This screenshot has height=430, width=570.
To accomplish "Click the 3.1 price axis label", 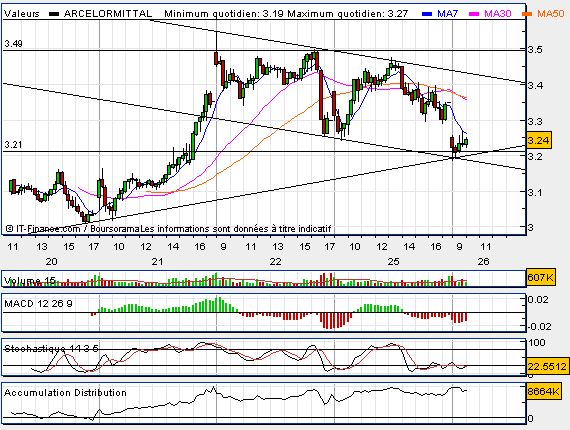I will [535, 192].
